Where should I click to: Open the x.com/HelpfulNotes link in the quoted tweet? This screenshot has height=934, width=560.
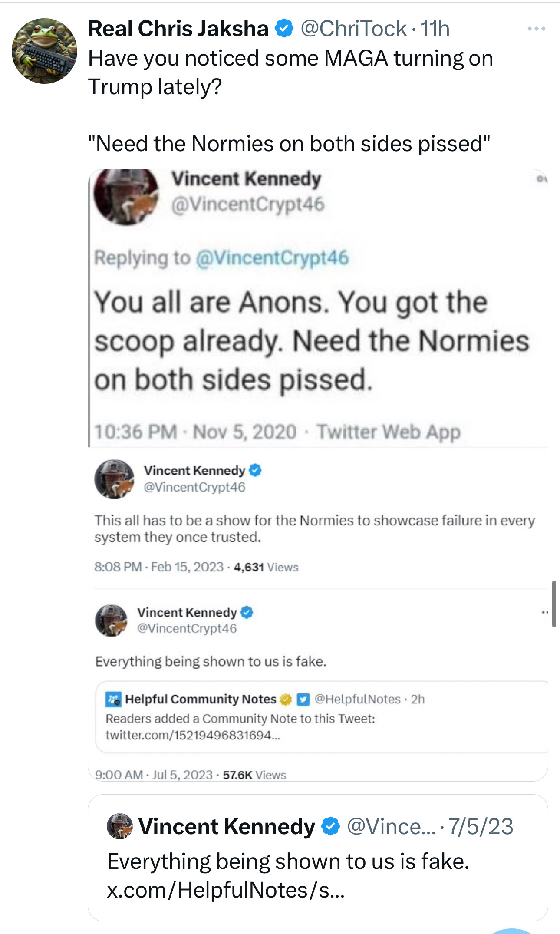[225, 890]
